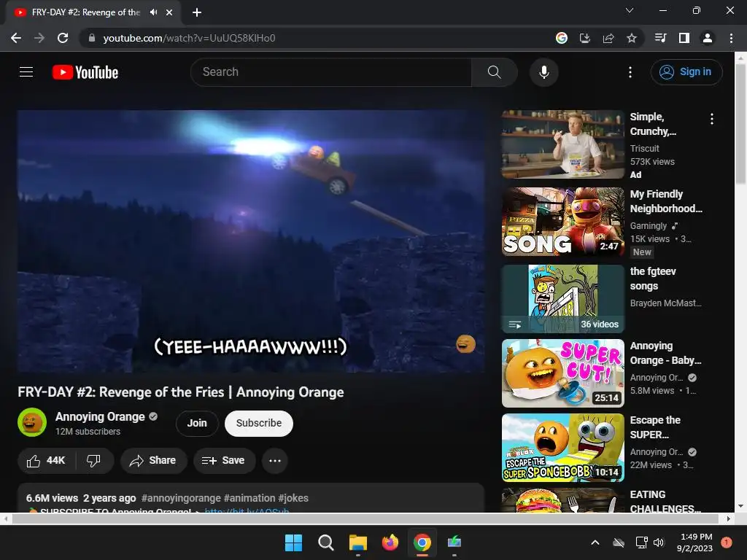
Task: Join the Annoying Orange channel membership
Action: [197, 423]
